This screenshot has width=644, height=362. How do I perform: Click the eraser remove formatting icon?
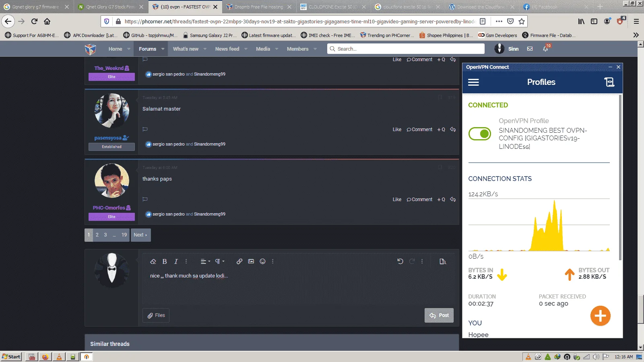tap(153, 261)
